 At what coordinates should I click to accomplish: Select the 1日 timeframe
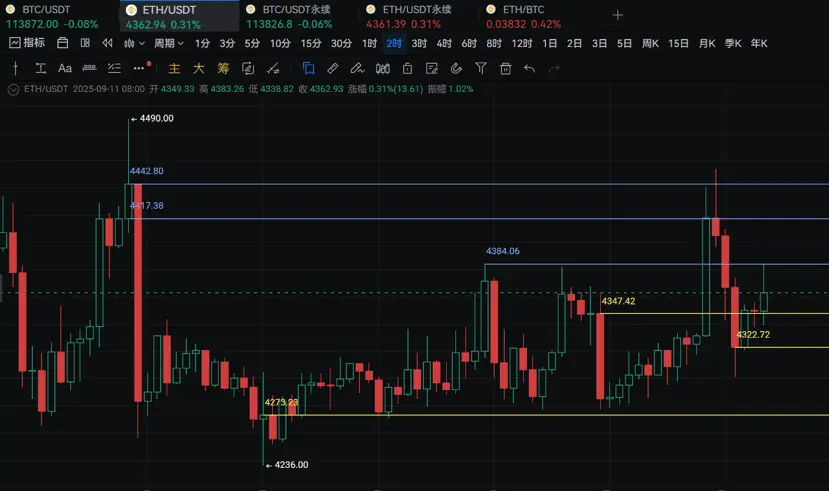[x=549, y=43]
